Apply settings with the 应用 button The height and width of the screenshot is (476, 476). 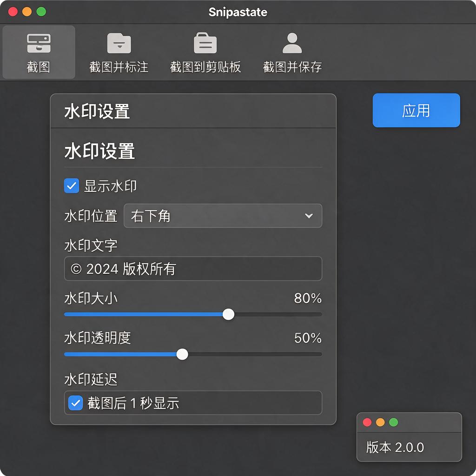[416, 110]
